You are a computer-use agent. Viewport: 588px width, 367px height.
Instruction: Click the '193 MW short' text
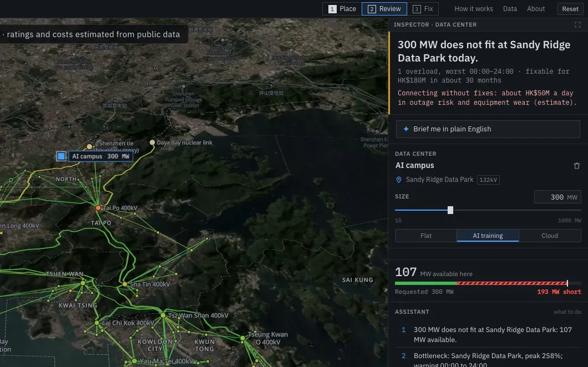click(559, 292)
